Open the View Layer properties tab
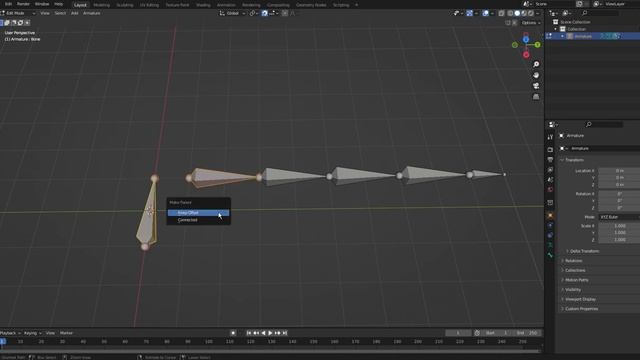Viewport: 640px width, 360px height. (x=550, y=169)
